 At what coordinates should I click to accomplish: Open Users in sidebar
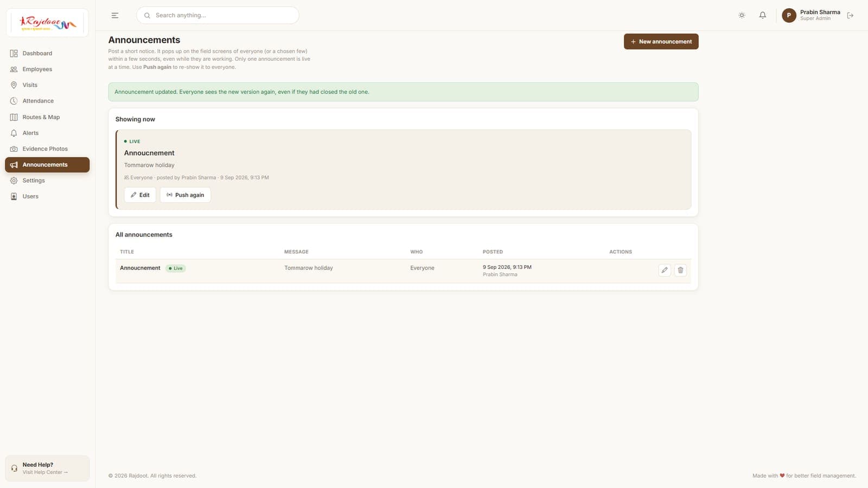pyautogui.click(x=47, y=196)
